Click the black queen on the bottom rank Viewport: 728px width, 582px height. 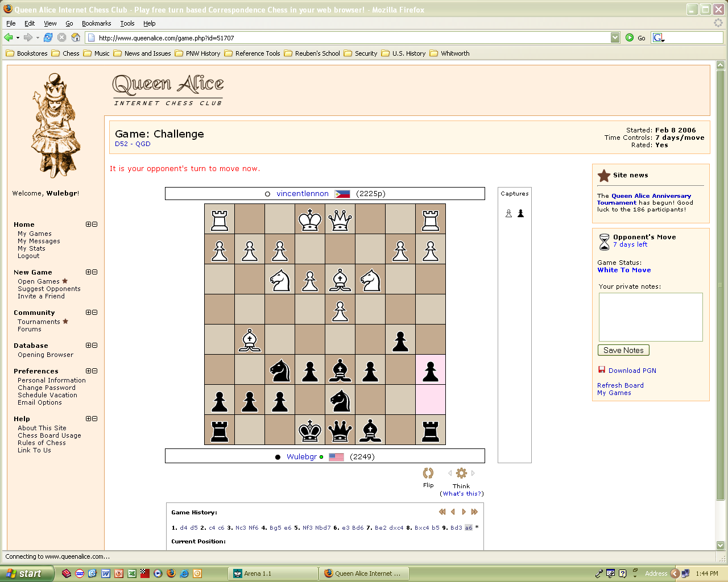(340, 430)
